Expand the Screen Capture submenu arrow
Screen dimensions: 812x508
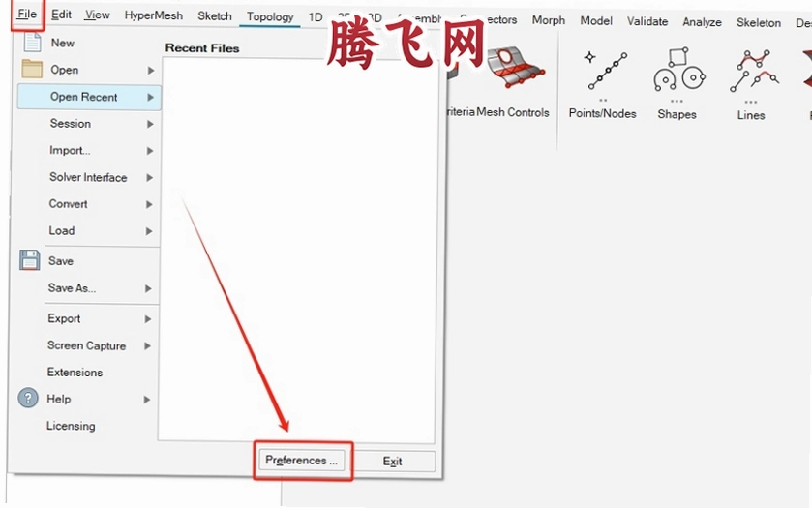(147, 345)
